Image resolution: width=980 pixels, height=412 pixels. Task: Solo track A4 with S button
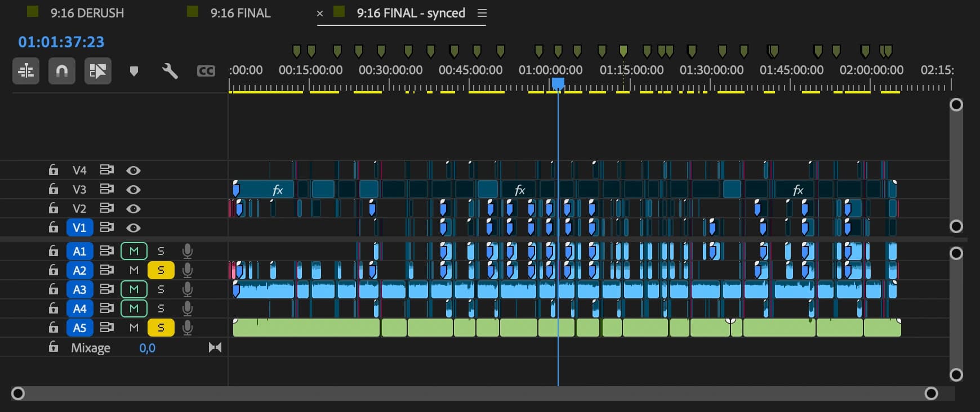click(161, 308)
